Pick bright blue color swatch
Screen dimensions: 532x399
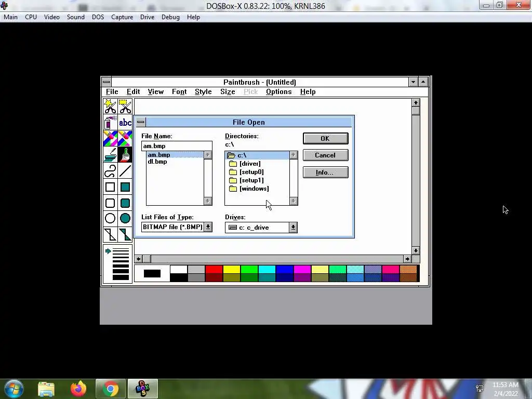tap(284, 270)
